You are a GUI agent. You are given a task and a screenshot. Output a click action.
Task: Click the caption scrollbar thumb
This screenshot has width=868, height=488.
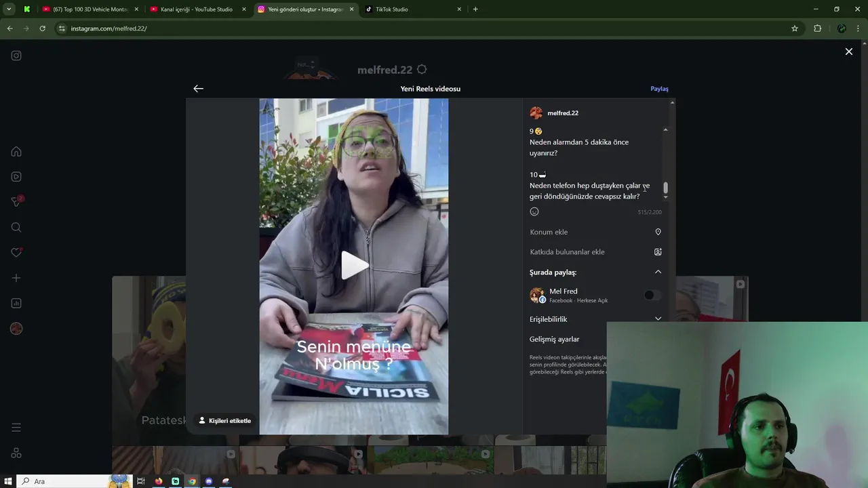[x=666, y=187]
